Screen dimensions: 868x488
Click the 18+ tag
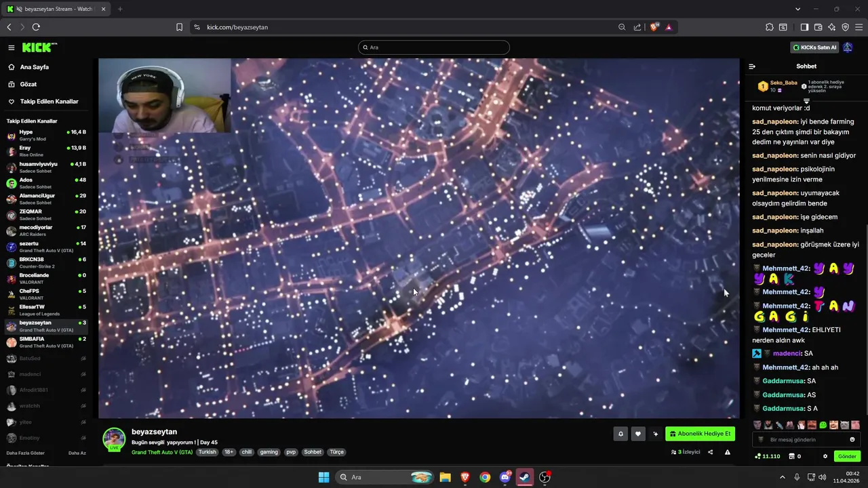[x=229, y=452]
